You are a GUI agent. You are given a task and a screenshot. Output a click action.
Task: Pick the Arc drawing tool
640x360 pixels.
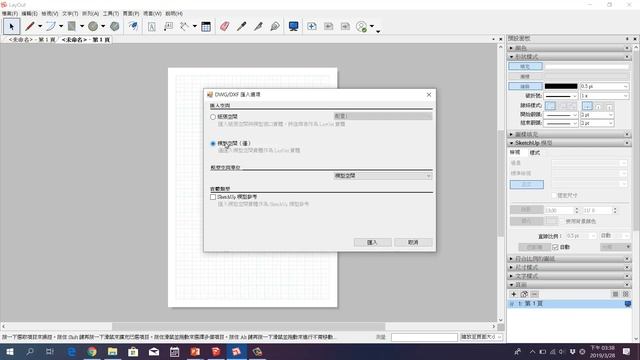click(51, 27)
